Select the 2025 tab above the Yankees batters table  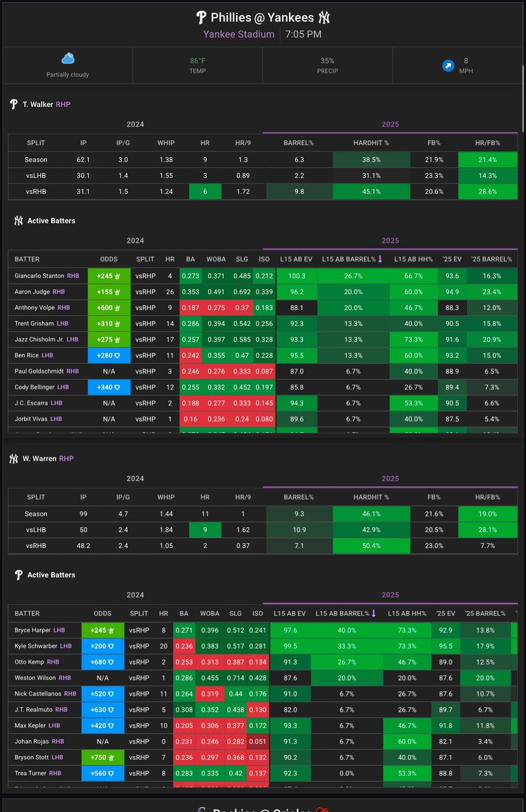[390, 241]
